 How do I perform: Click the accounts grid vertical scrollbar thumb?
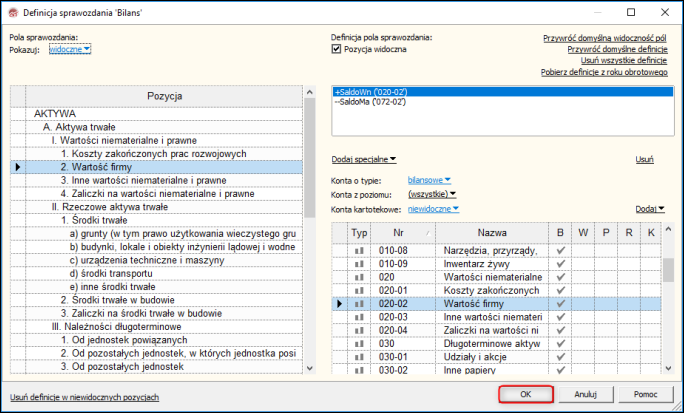pyautogui.click(x=666, y=269)
